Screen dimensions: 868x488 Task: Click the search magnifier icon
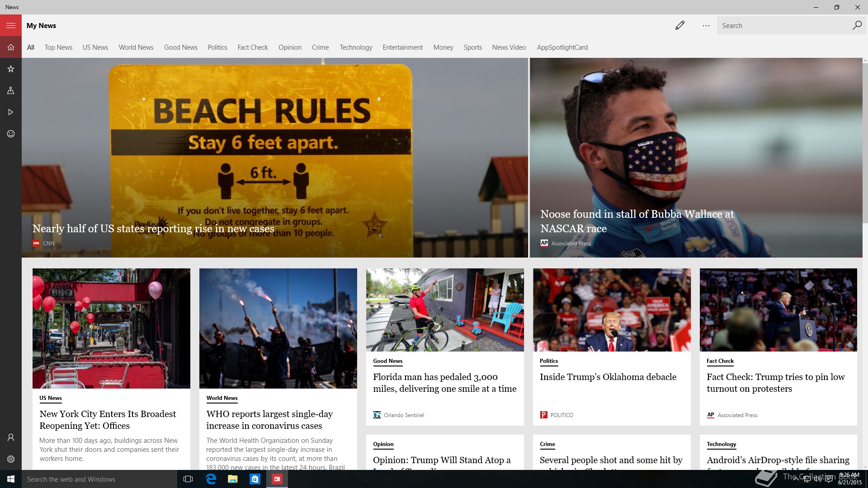pyautogui.click(x=857, y=25)
